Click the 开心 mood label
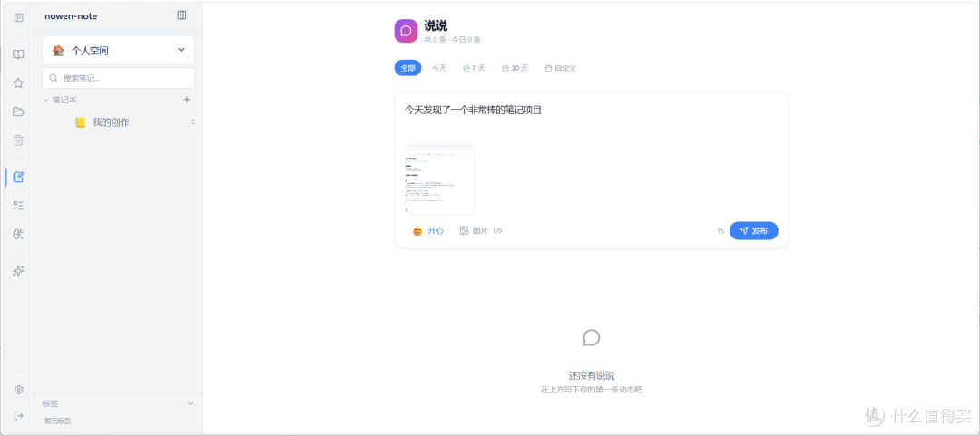Screen dimensions: 980x436 pyautogui.click(x=436, y=230)
